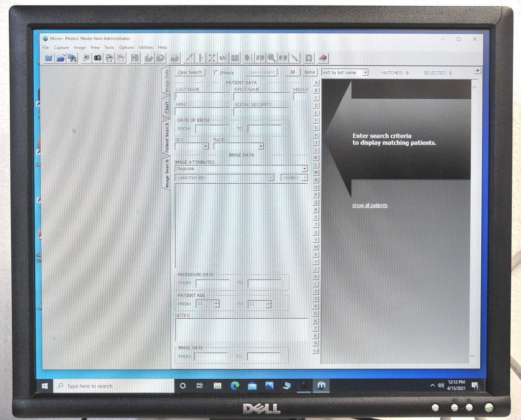This screenshot has width=521, height=420.
Task: Open the notification center icon
Action: 475,386
